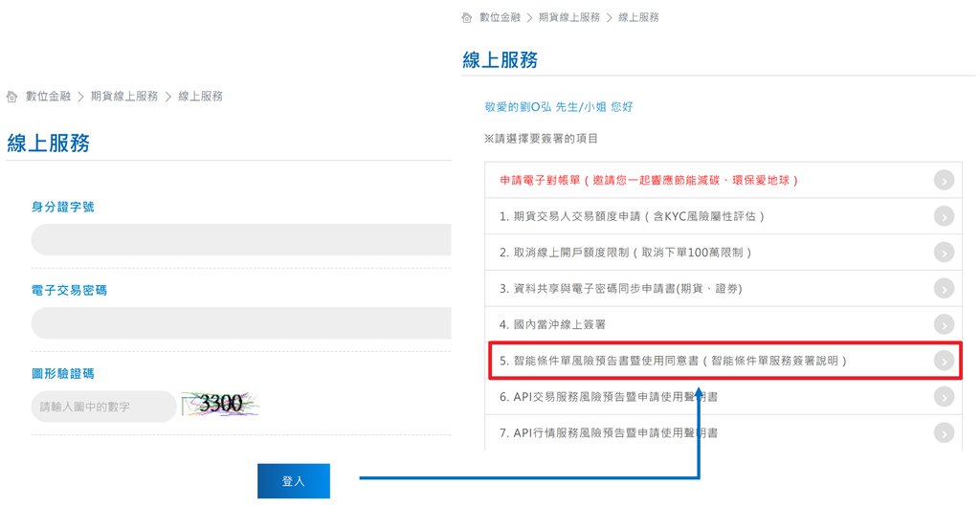Select 2. 取消線上開戶額度限制 item
Image resolution: width=980 pixels, height=507 pixels.
[x=724, y=253]
